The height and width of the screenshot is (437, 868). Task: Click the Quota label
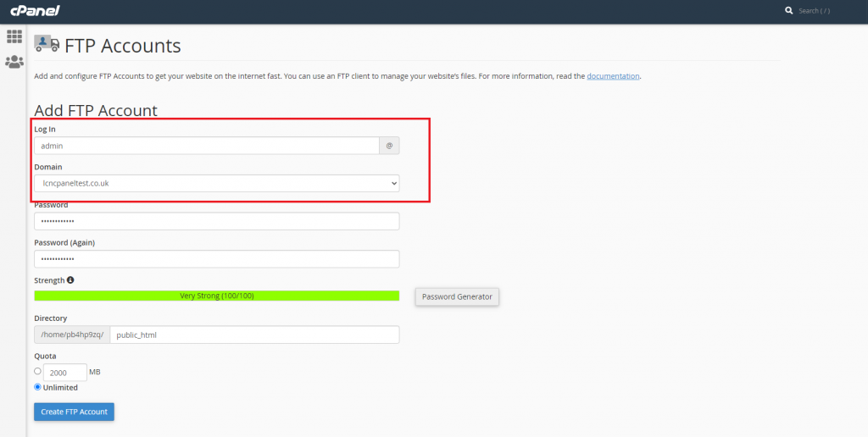point(45,356)
